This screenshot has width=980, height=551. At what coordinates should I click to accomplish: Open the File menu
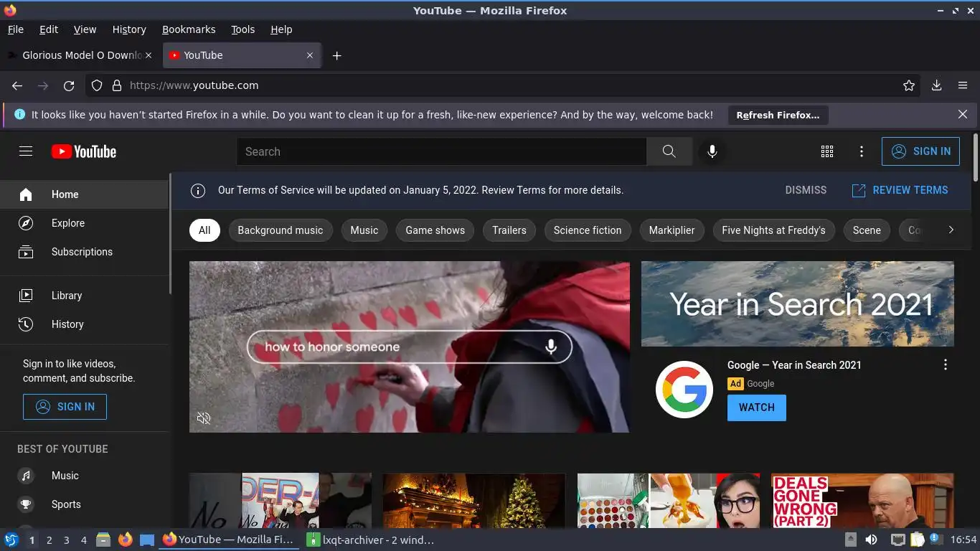(16, 29)
